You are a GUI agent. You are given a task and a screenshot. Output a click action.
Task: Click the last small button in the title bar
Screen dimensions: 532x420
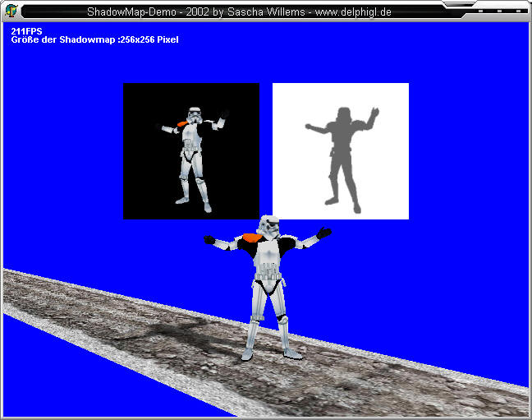[x=518, y=12]
